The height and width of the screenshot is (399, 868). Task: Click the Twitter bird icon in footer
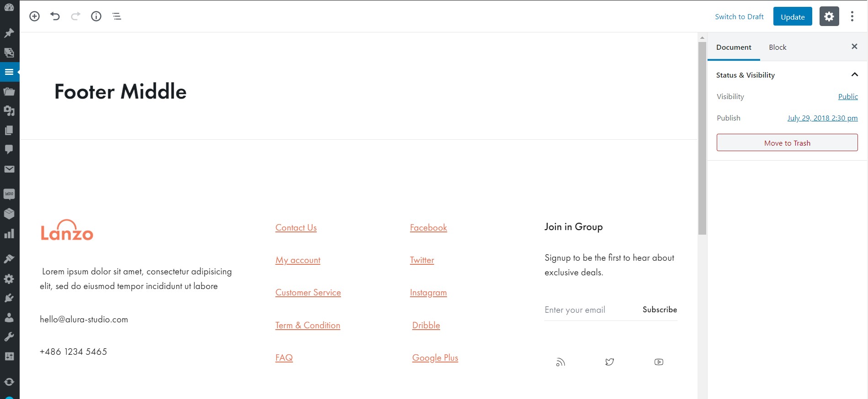pyautogui.click(x=609, y=362)
